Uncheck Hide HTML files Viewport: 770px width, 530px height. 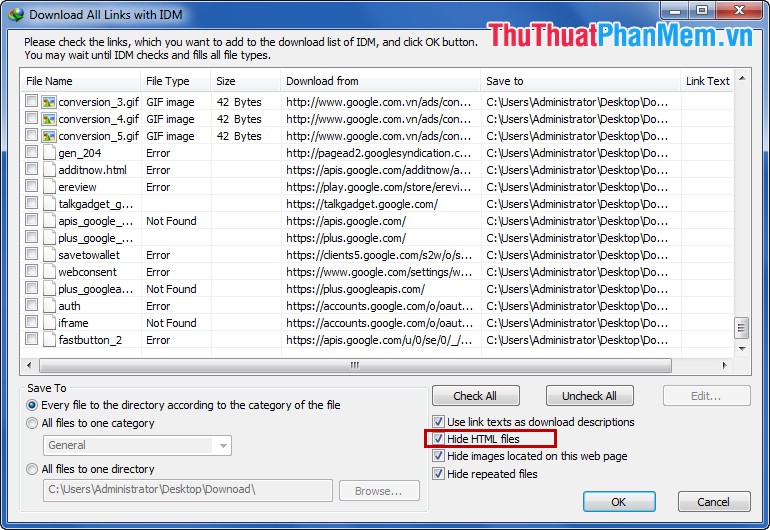coord(439,439)
